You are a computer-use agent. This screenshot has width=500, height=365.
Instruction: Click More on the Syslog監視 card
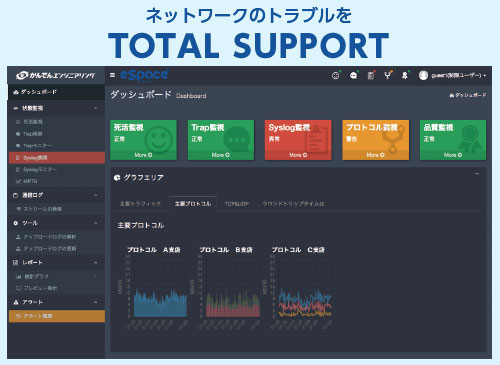pos(298,155)
